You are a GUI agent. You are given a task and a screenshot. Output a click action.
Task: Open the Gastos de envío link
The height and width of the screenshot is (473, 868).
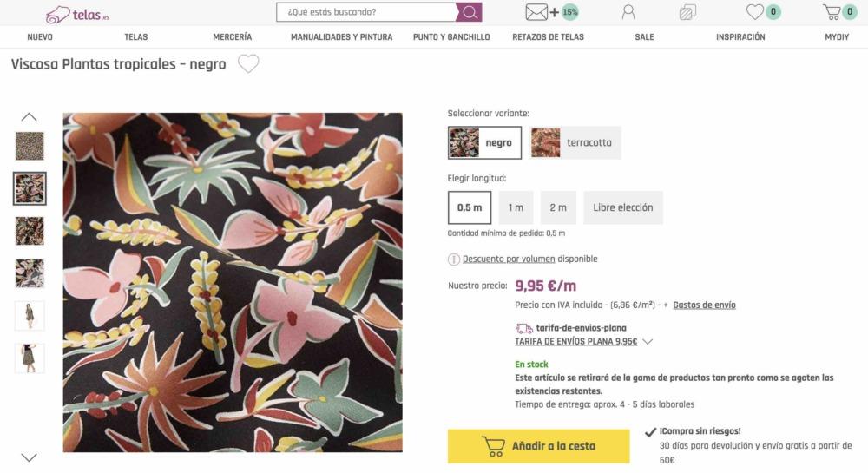704,305
